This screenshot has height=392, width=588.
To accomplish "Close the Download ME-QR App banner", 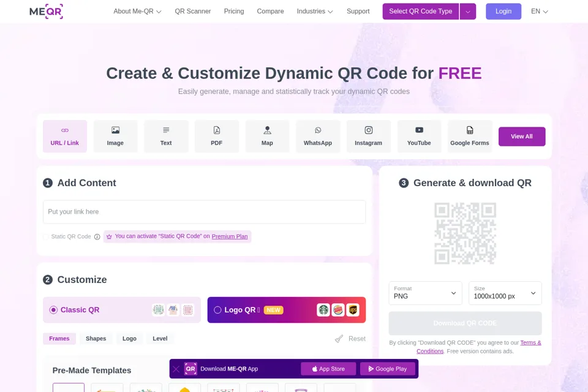I will click(x=176, y=369).
